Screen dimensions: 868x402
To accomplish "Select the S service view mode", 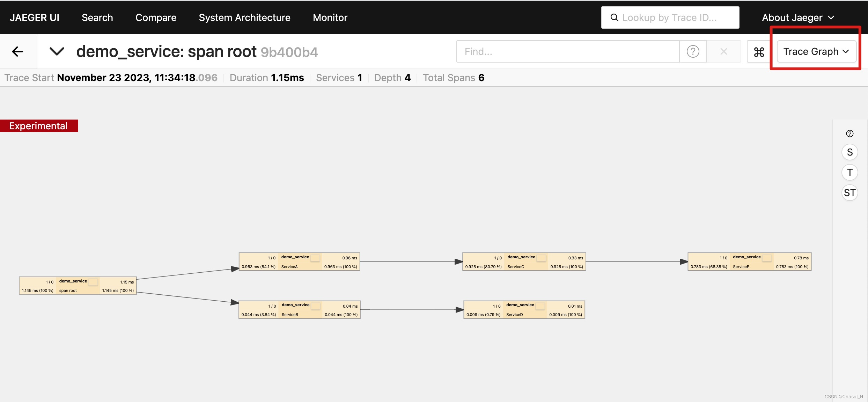I will (849, 152).
